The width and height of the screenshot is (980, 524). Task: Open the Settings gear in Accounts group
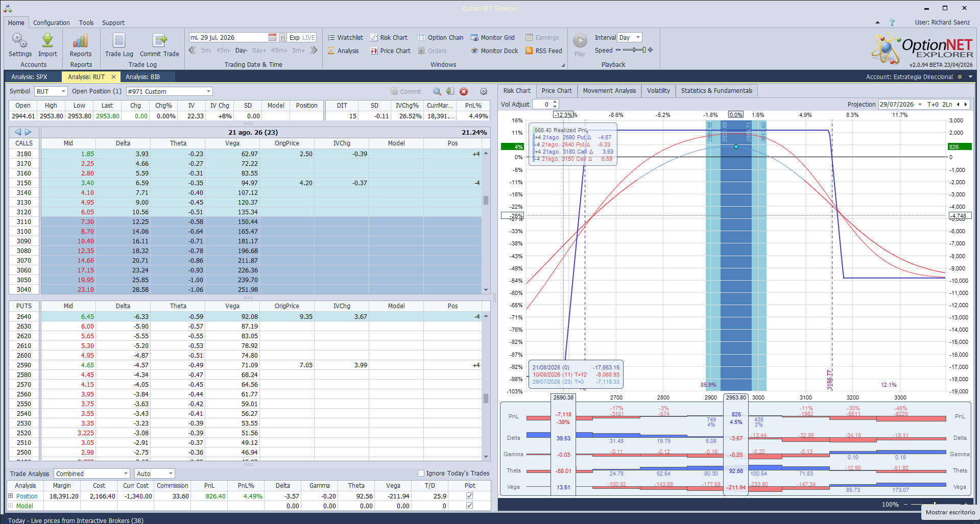point(20,45)
